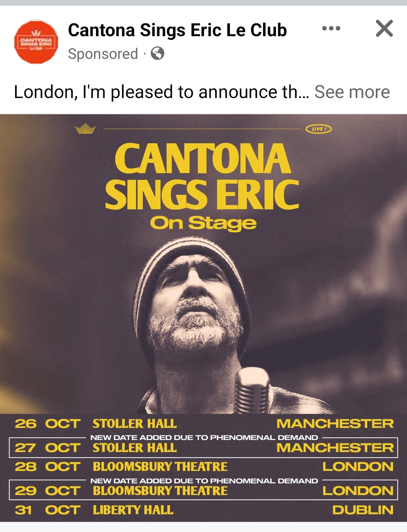This screenshot has width=407, height=532.
Task: Click the crown logo on the poster
Action: tap(86, 129)
